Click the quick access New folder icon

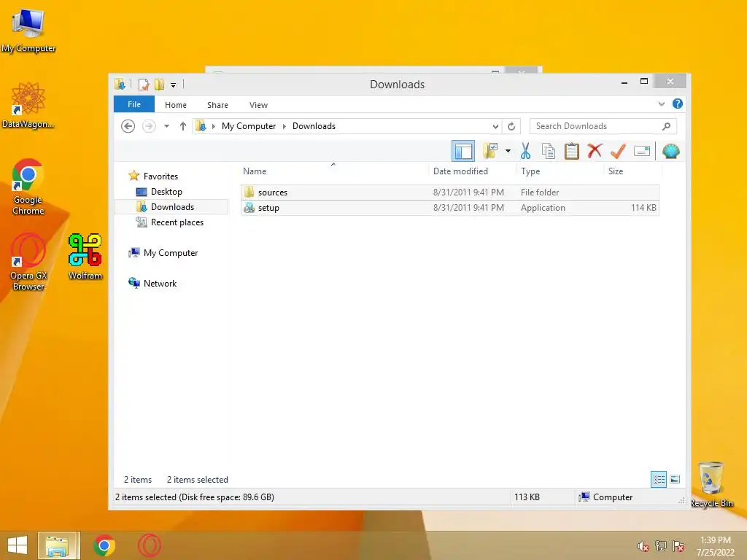click(159, 85)
